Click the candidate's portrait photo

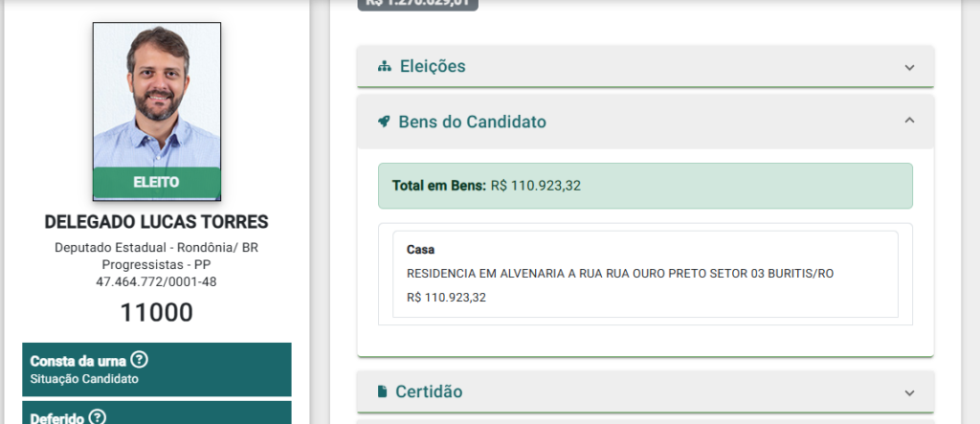(157, 96)
